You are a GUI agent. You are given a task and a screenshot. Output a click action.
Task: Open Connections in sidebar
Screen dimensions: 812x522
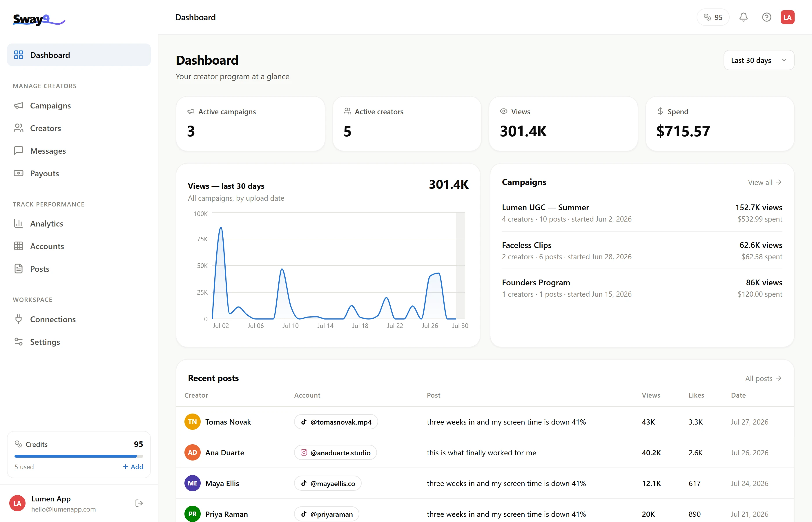[x=79, y=319]
